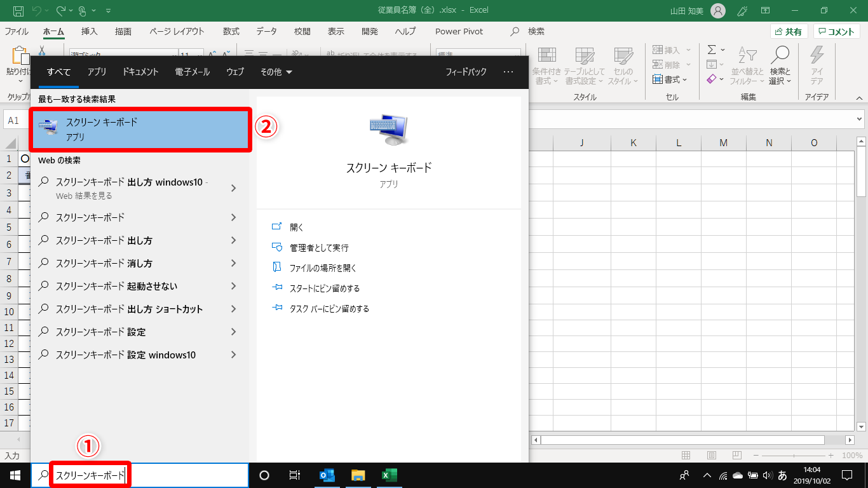Expand 'スクリーンキーボード 消し方' suggestion arrow
Viewport: 868px width, 488px height.
(234, 263)
